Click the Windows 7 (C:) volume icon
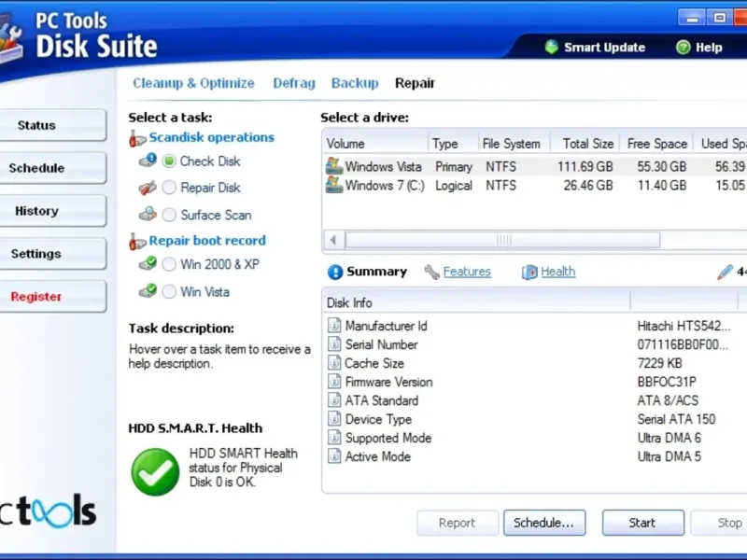This screenshot has height=560, width=747. [334, 185]
